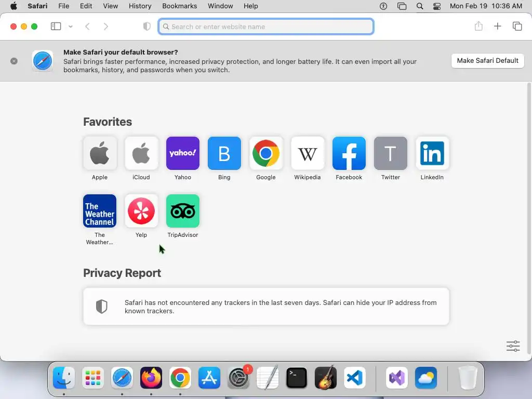The height and width of the screenshot is (399, 532).
Task: Open the Google favorite
Action: pyautogui.click(x=265, y=153)
